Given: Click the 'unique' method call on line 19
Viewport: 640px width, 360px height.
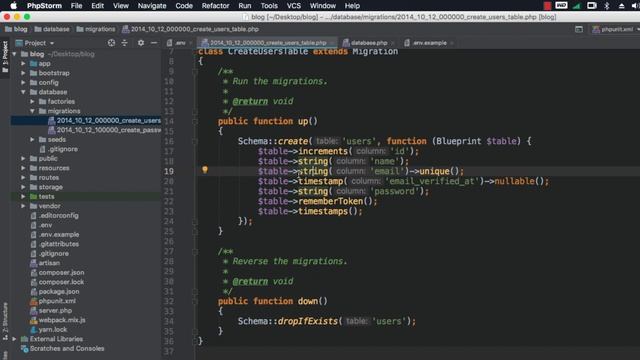Looking at the screenshot, I should tap(434, 171).
